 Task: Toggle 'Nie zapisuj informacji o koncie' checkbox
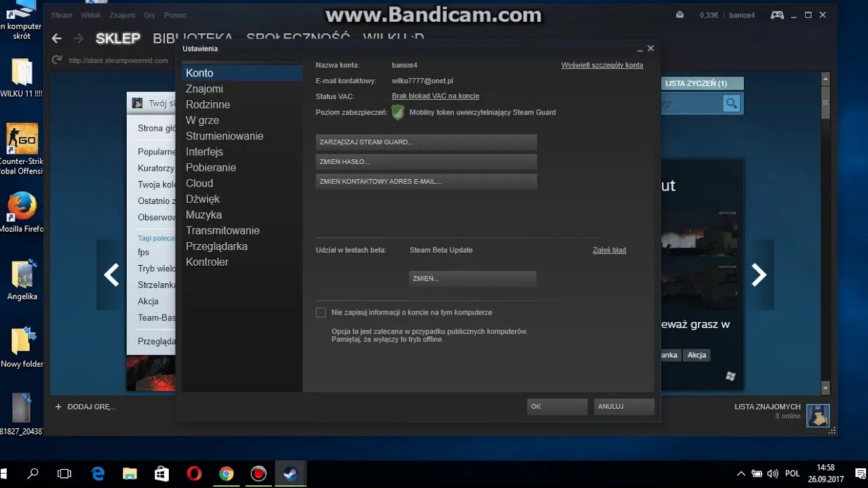tap(321, 312)
